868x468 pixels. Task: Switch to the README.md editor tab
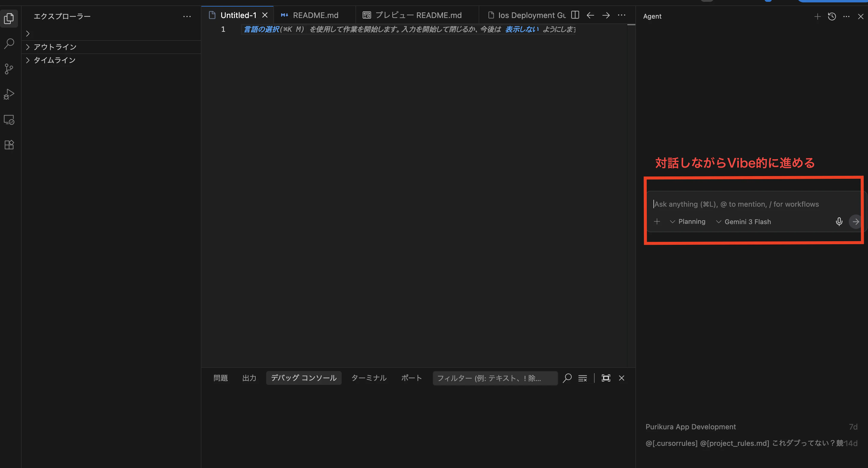314,15
